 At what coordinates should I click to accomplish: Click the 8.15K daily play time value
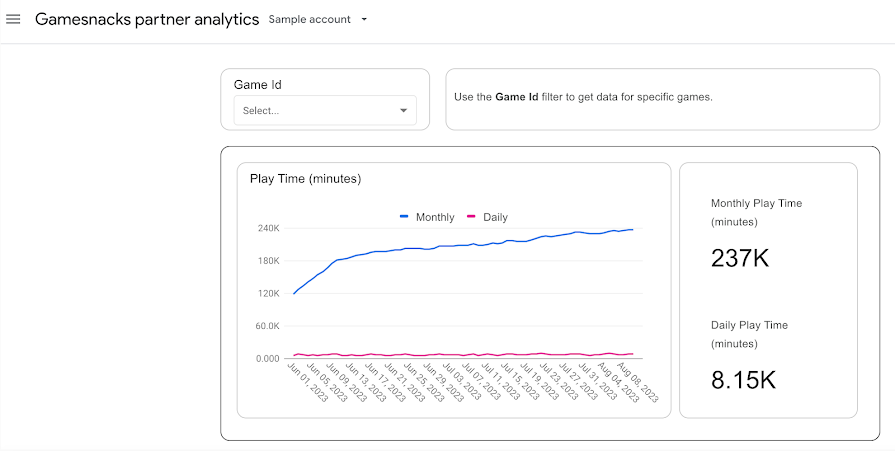point(743,380)
